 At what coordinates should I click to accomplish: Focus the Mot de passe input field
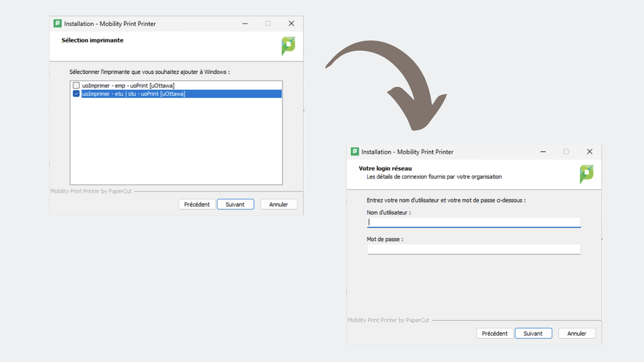point(474,249)
